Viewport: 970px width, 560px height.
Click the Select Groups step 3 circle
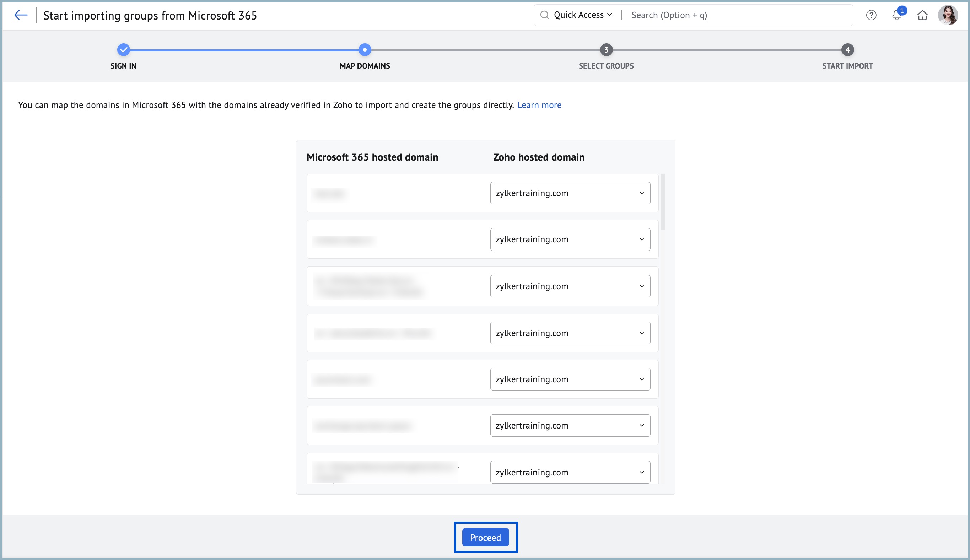click(x=606, y=50)
